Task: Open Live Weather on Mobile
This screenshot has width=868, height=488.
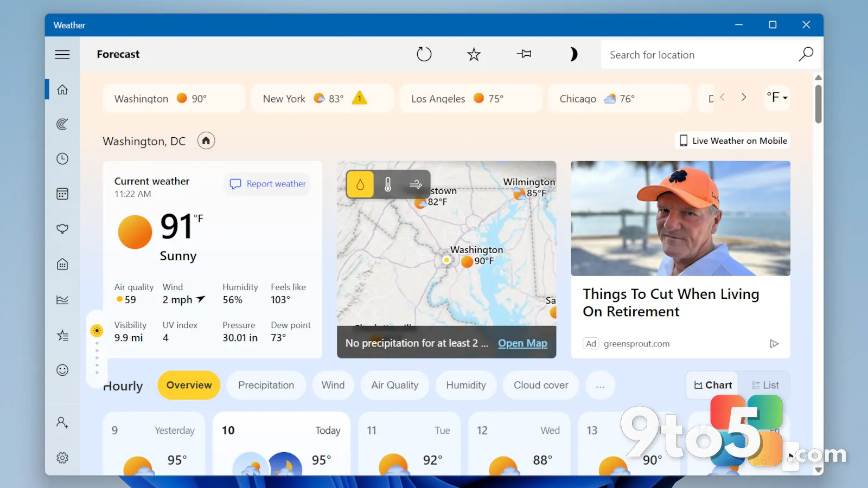Action: tap(733, 140)
